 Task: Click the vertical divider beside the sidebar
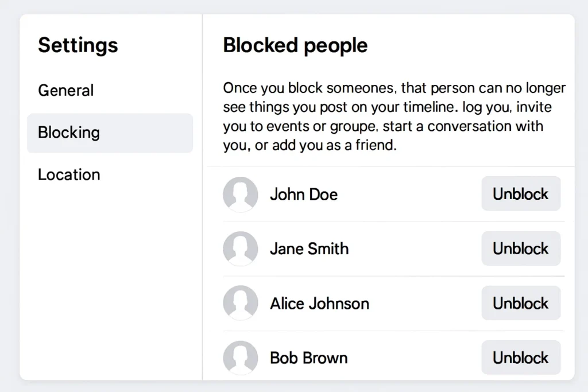pyautogui.click(x=202, y=230)
